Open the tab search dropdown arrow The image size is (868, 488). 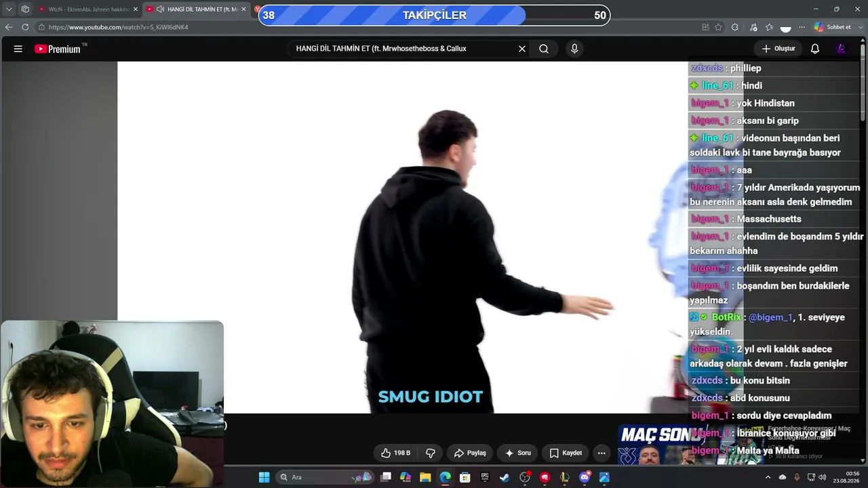click(9, 9)
